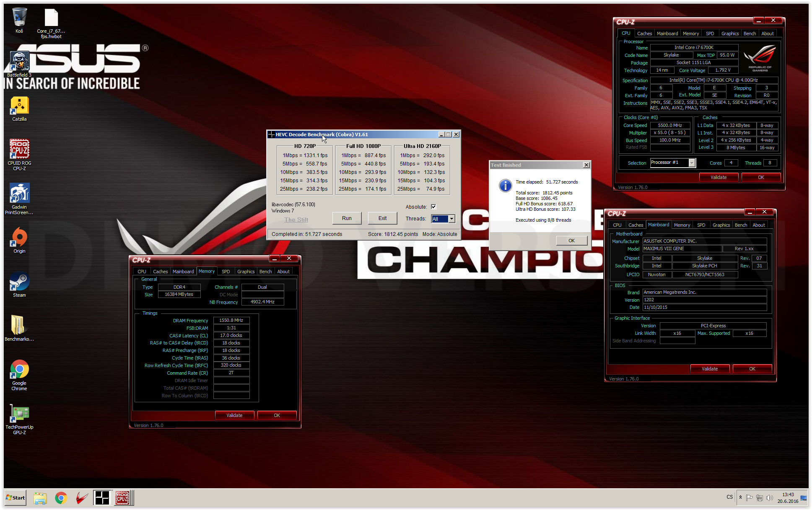This screenshot has width=812, height=510.
Task: Click the BIOS Version field 1202
Action: click(x=705, y=300)
